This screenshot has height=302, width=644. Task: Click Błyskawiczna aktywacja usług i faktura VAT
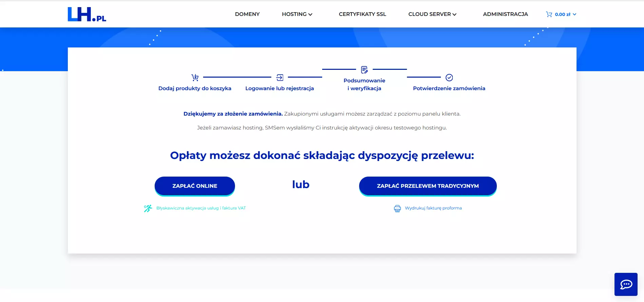[x=201, y=208]
